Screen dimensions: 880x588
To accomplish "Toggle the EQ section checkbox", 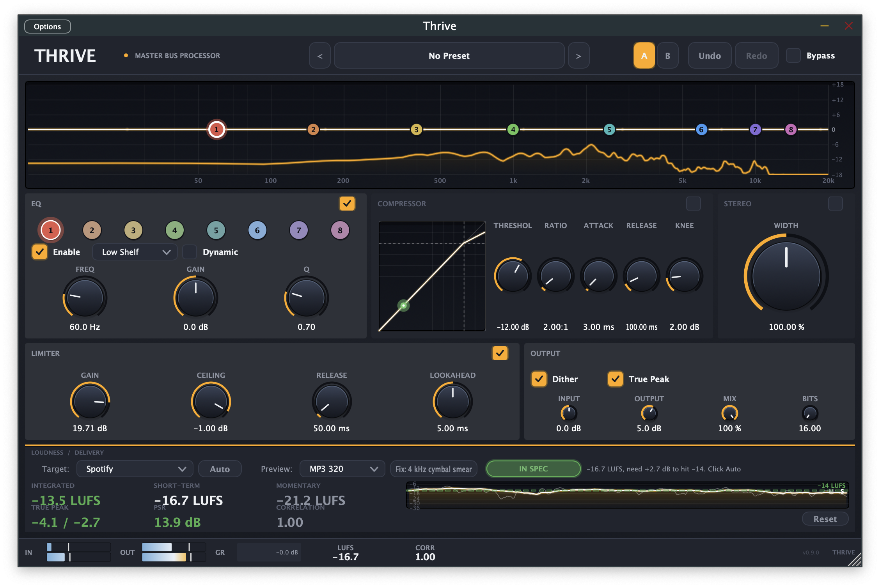I will [x=347, y=204].
